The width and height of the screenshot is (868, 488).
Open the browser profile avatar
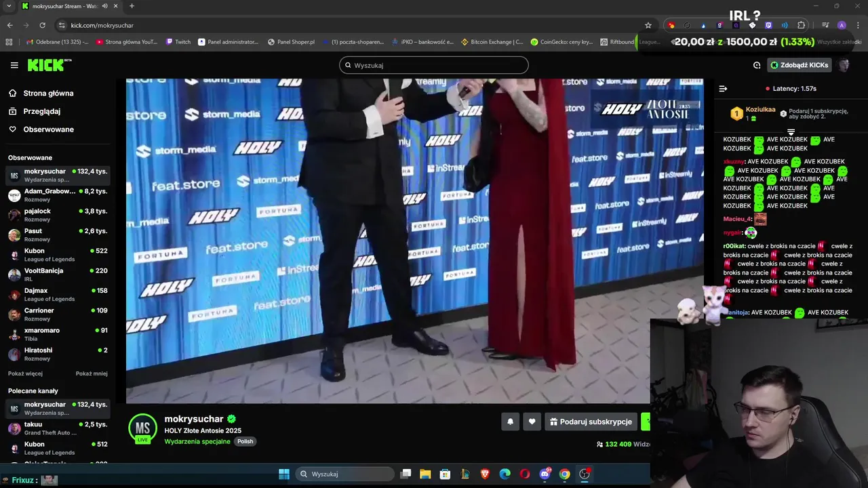(842, 25)
